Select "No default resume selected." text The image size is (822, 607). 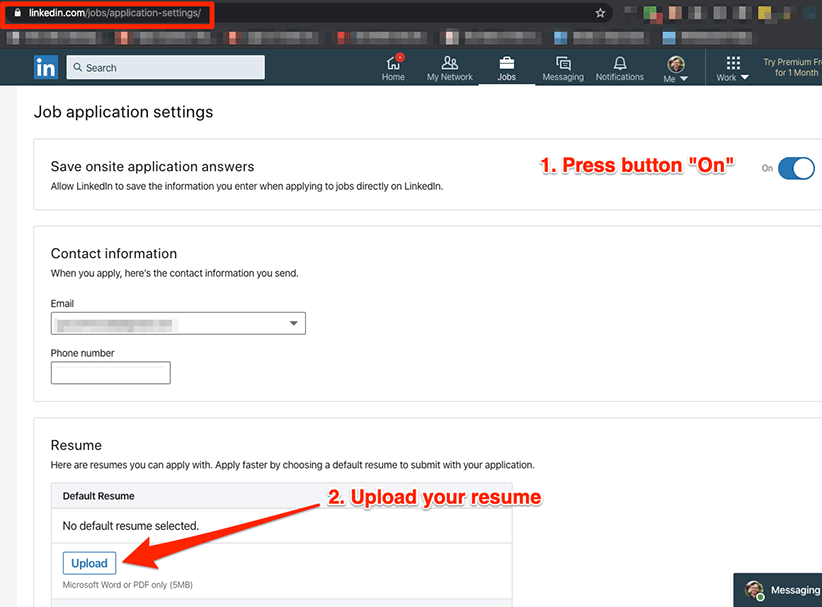[x=131, y=526]
